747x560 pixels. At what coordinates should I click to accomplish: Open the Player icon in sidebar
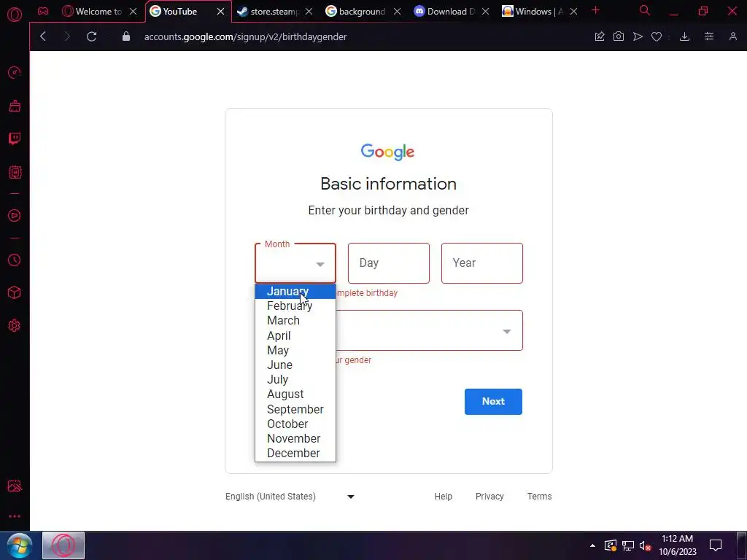15,216
